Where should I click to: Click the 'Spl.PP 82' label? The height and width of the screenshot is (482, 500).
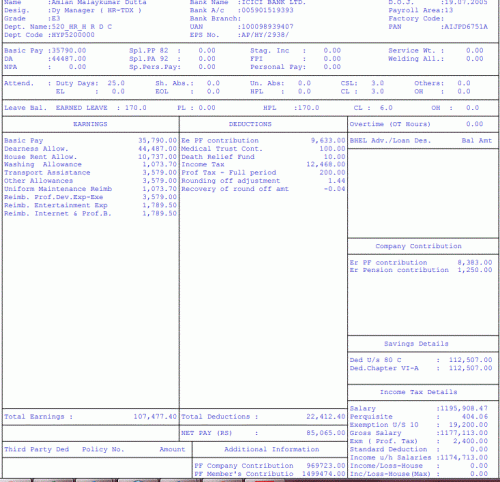pyautogui.click(x=149, y=51)
